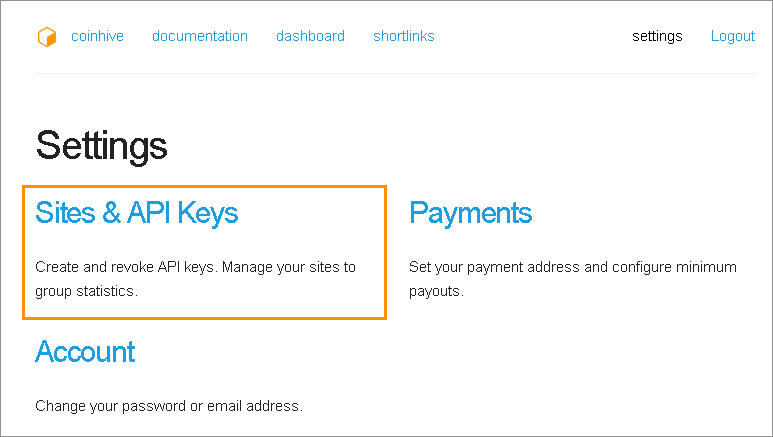Click 'Change your password or email address' text

pos(168,407)
